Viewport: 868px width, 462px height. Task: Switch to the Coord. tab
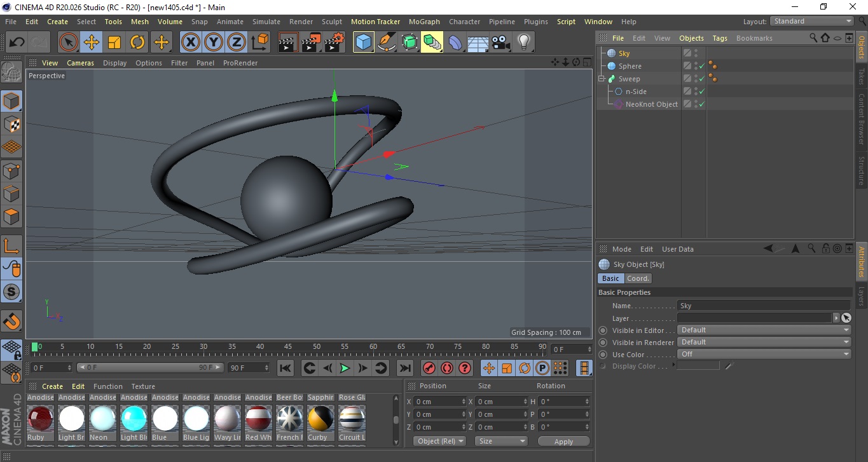tap(638, 278)
